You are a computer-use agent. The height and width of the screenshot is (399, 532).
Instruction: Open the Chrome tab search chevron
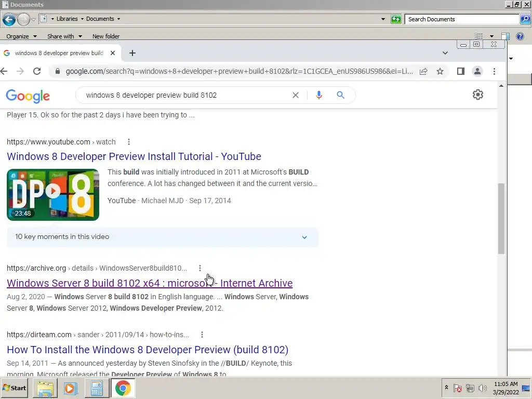click(445, 53)
